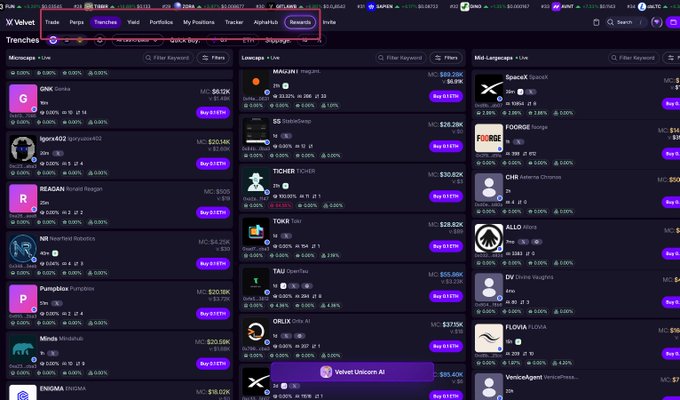Screen dimensions: 680x400
Task: Open the ALLO token avatar
Action: pyautogui.click(x=489, y=238)
